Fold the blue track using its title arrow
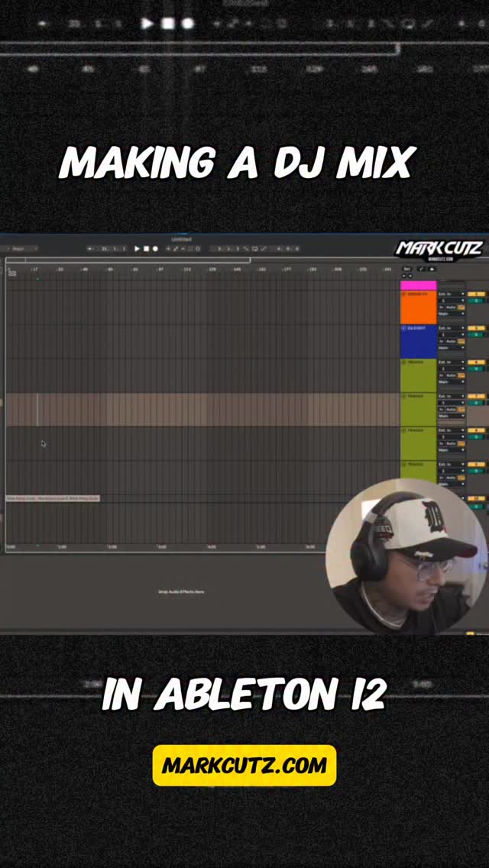Screen dimensions: 489x868 (x=403, y=329)
